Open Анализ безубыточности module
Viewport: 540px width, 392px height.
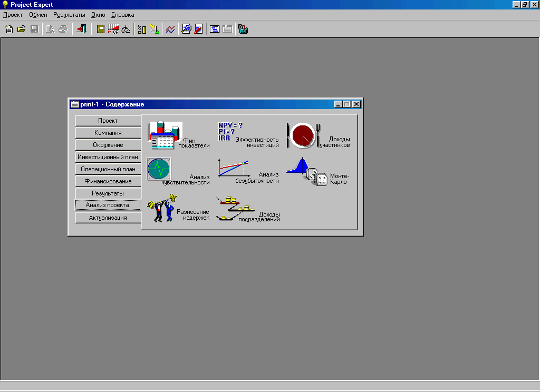coord(248,171)
